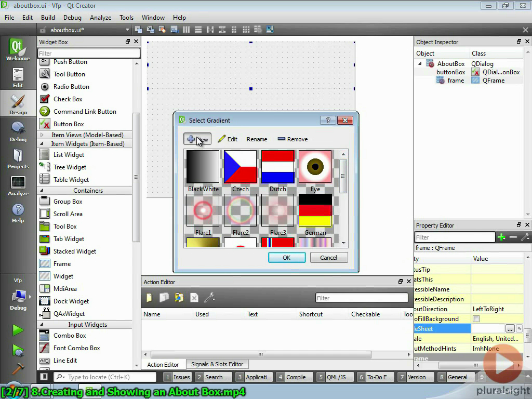Toggle the autoFillBackground checkbox

(476, 318)
